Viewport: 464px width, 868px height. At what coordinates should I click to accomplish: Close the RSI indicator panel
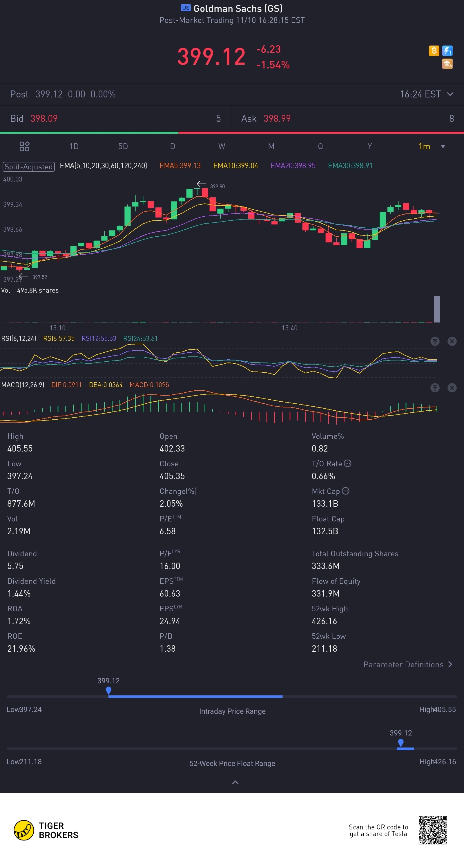click(x=452, y=341)
